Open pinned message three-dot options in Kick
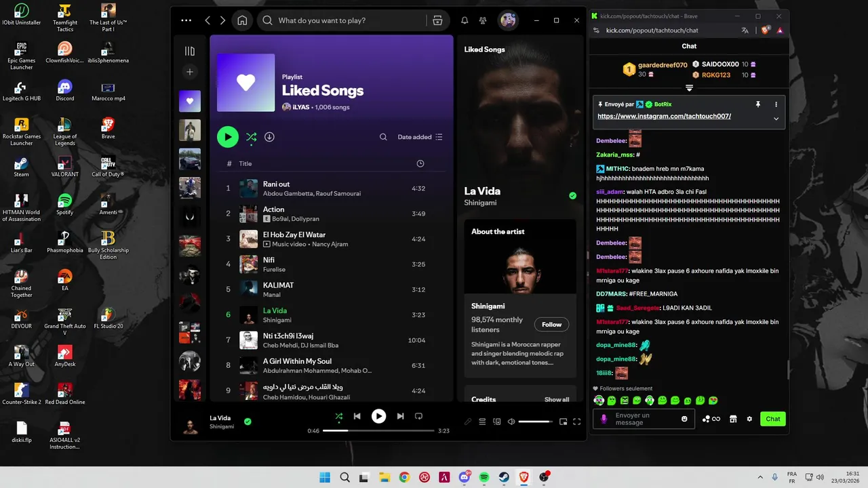The image size is (868, 488). pyautogui.click(x=776, y=104)
